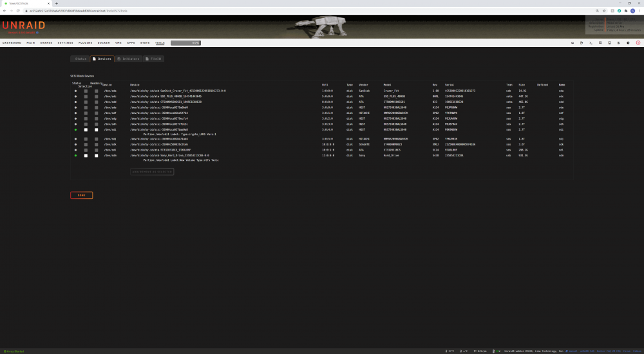Open the Docker menu
This screenshot has width=644, height=354.
[104, 42]
